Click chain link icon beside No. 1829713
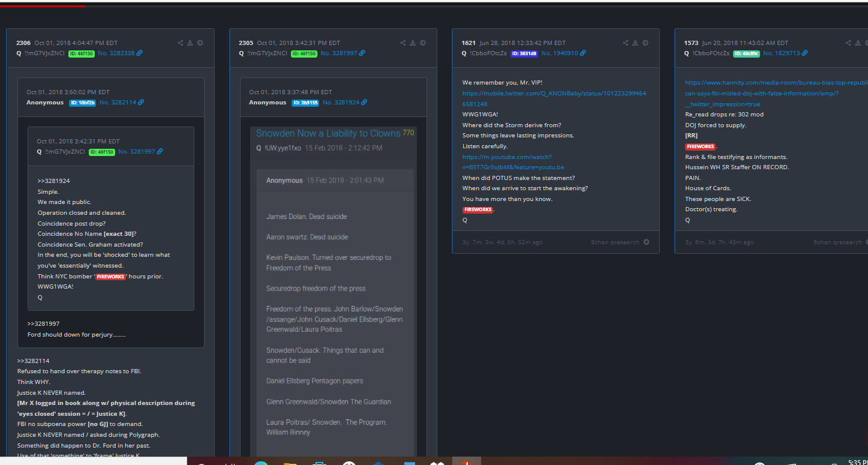Image resolution: width=868 pixels, height=465 pixels. (x=805, y=53)
